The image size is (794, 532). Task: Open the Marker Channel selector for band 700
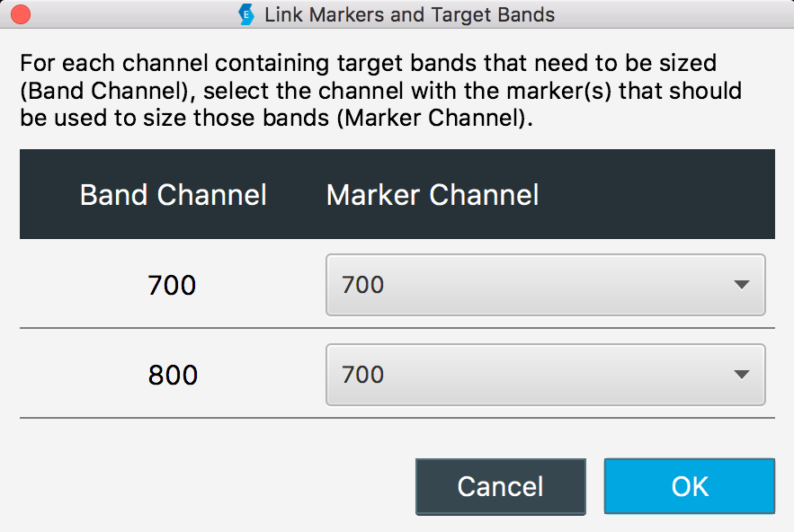[546, 285]
